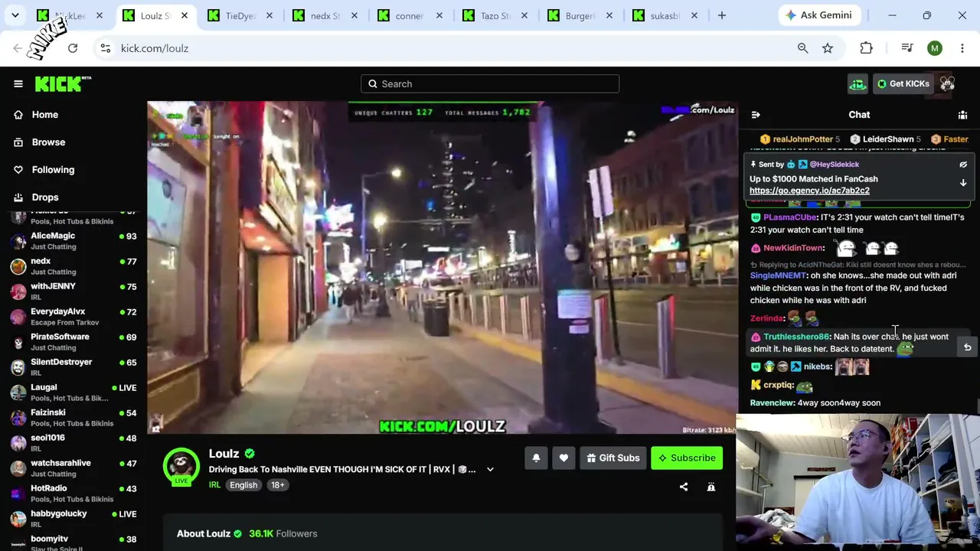Open AliceMagic's channel from the sidebar

(73, 241)
